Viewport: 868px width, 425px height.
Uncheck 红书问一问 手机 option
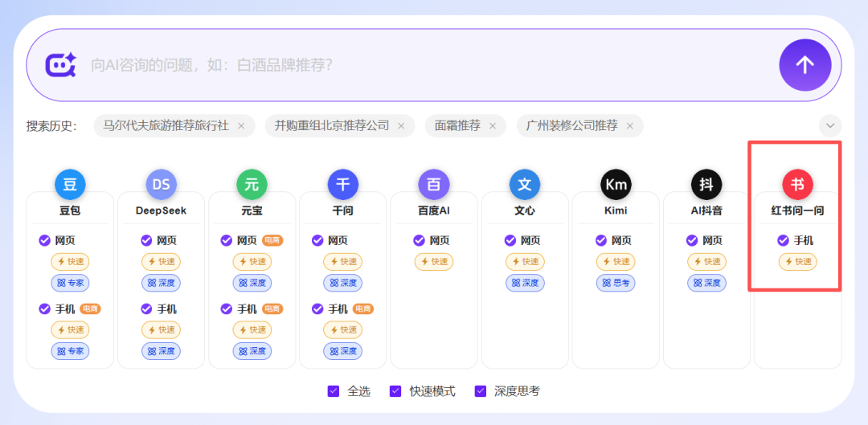pos(783,240)
